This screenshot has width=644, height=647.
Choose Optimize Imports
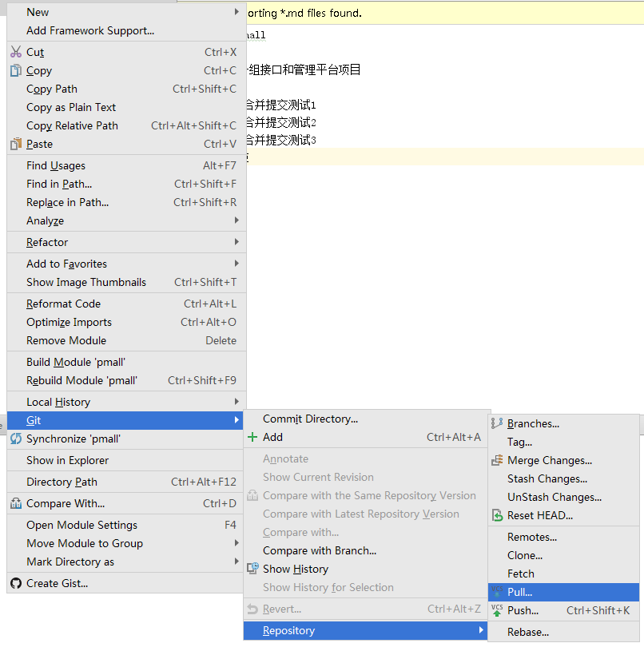click(127, 322)
